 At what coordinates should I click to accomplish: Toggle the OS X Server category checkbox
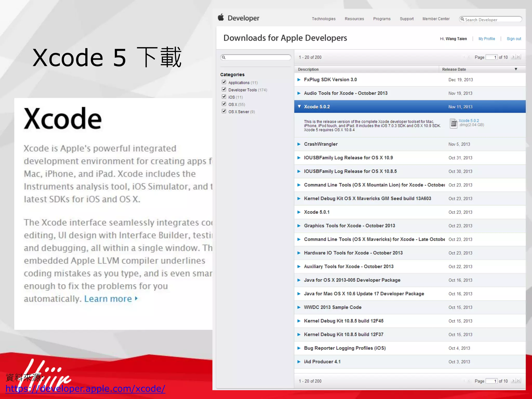click(x=224, y=111)
